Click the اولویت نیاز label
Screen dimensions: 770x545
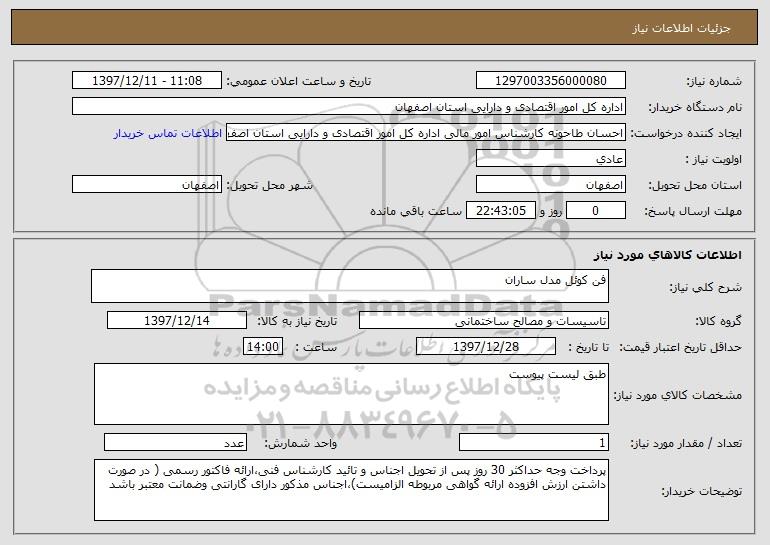pos(714,160)
